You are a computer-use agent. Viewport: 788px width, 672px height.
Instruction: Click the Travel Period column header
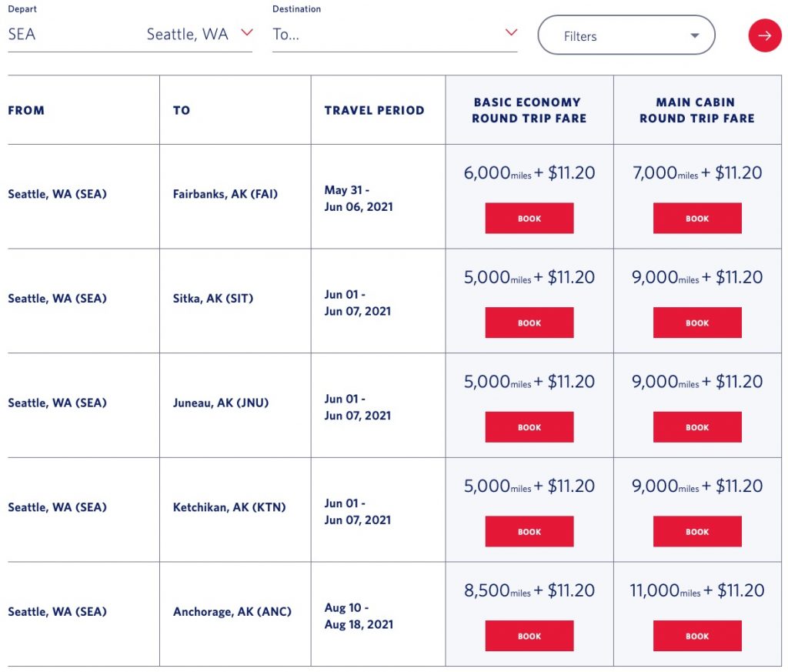[374, 110]
